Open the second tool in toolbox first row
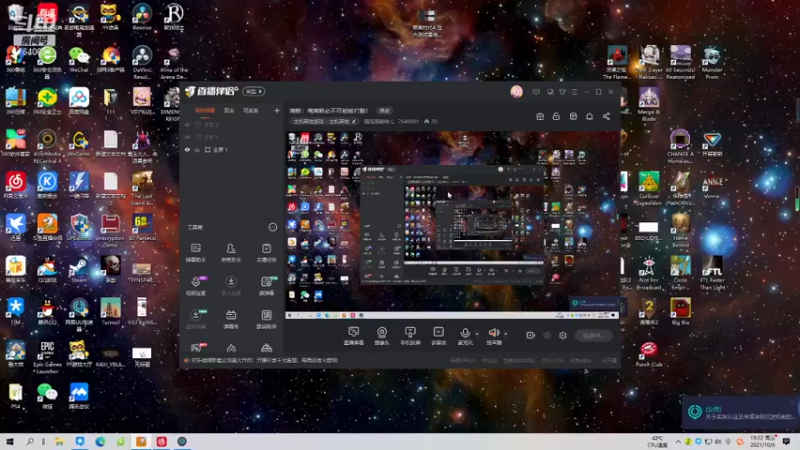Image resolution: width=800 pixels, height=450 pixels. pyautogui.click(x=231, y=253)
